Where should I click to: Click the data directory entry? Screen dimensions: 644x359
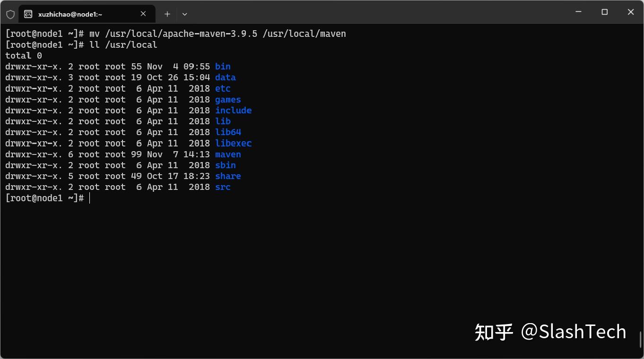pyautogui.click(x=225, y=77)
